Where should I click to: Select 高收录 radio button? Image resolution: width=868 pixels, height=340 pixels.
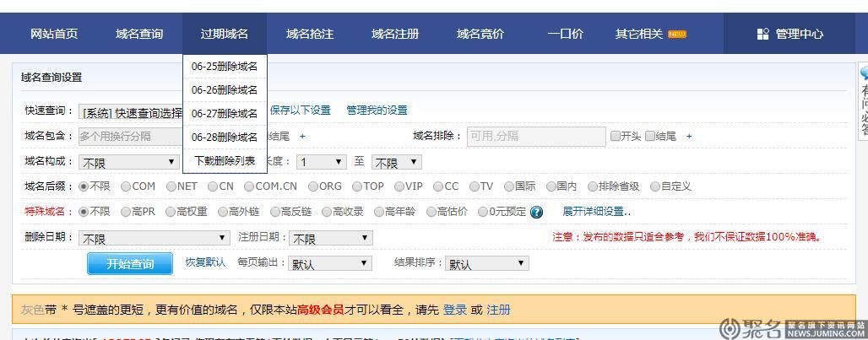327,211
